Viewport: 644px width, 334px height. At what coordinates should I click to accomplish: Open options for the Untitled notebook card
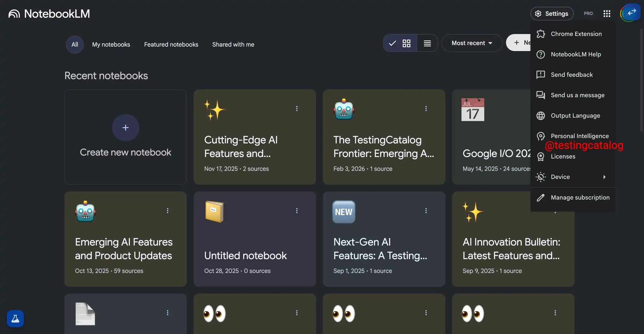297,211
